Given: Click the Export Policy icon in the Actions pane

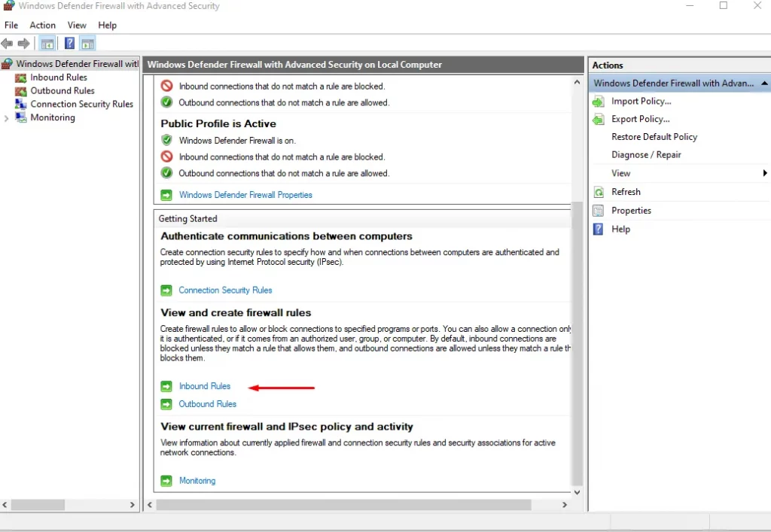Looking at the screenshot, I should coord(598,120).
